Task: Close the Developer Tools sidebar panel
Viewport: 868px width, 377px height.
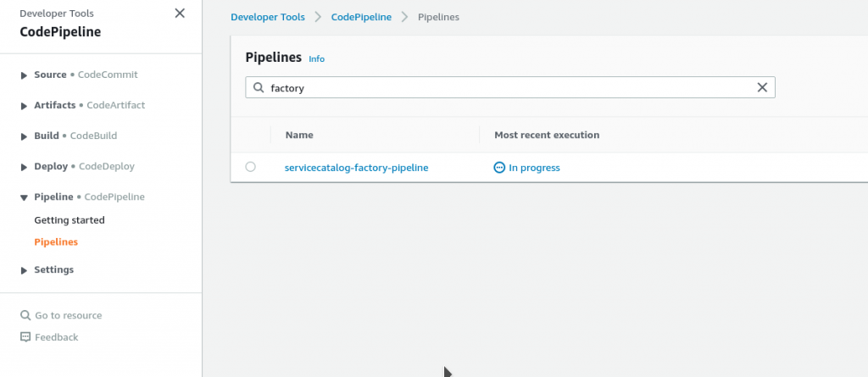Action: pos(180,14)
